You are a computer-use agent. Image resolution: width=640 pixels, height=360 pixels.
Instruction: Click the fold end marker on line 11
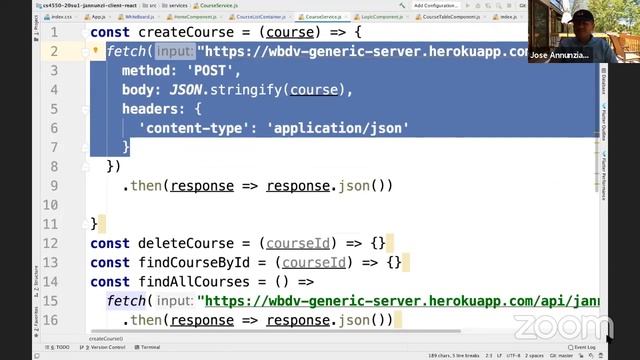[85, 224]
